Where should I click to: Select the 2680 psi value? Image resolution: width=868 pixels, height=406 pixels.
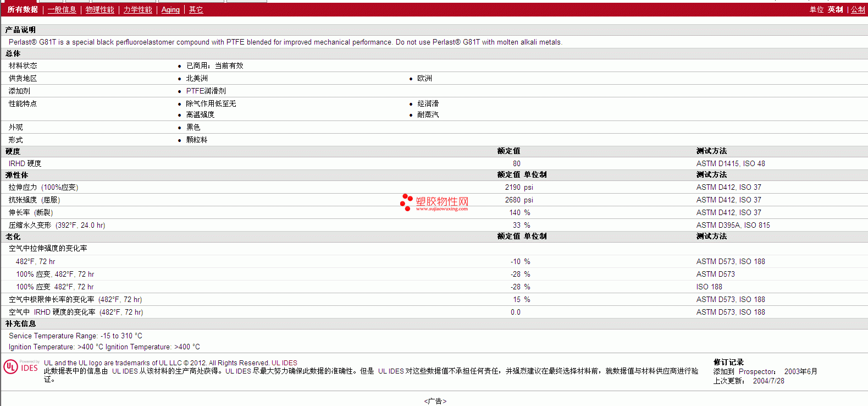coord(519,200)
